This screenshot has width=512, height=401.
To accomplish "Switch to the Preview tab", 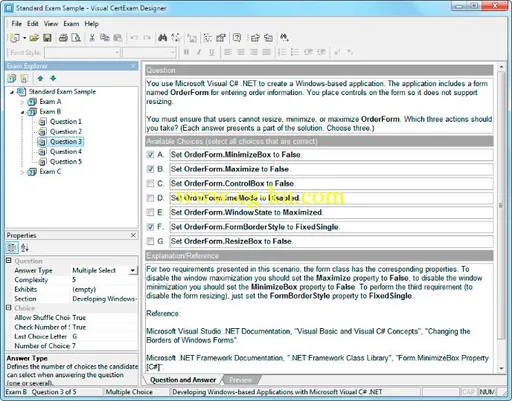I will [240, 380].
